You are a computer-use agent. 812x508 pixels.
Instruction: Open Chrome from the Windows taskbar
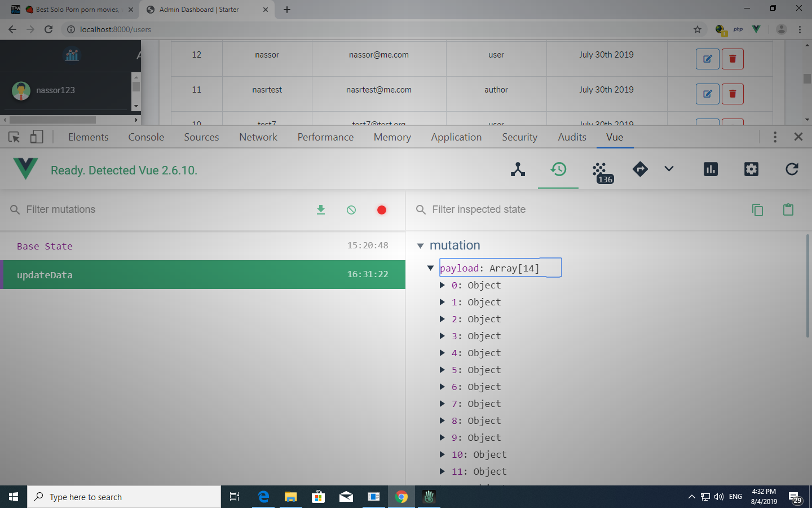click(x=401, y=497)
